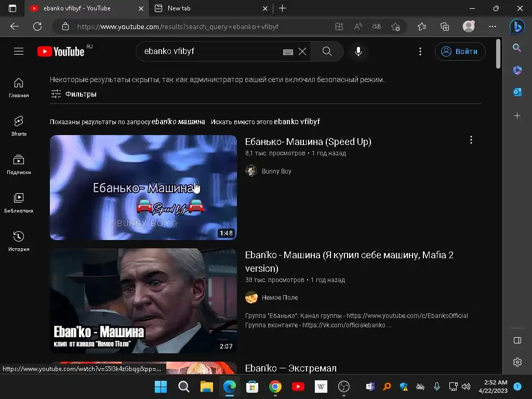Open taskbar clock 2:52 AM
This screenshot has height=399, width=532.
pos(493,387)
